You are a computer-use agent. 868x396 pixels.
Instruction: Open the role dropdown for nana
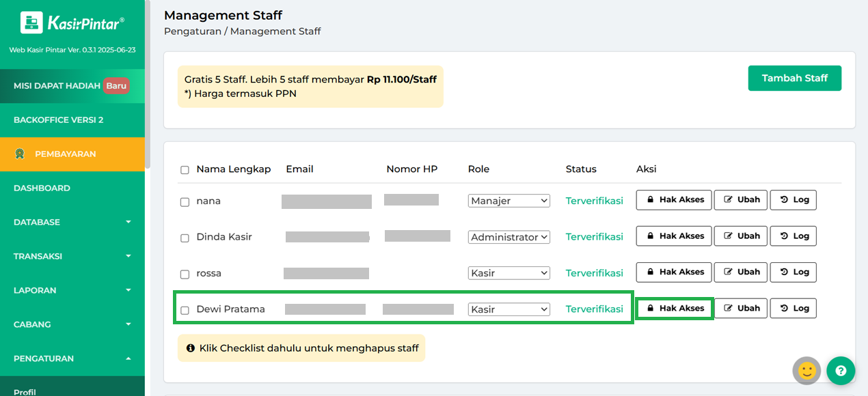coord(509,201)
